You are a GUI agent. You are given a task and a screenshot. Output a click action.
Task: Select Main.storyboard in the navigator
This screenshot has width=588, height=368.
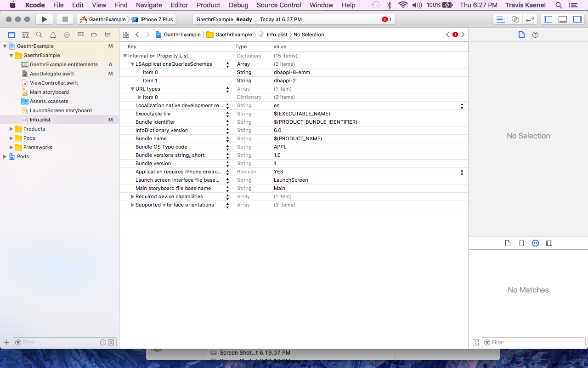(49, 92)
